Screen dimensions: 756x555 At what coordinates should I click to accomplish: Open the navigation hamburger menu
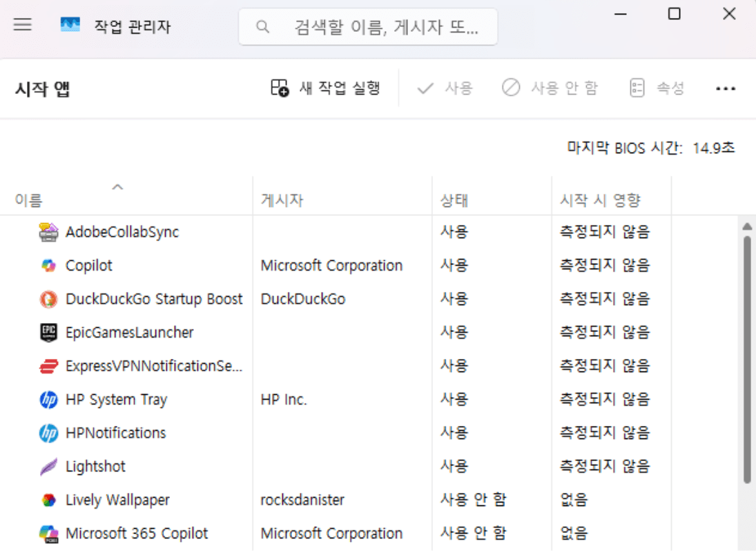[23, 25]
